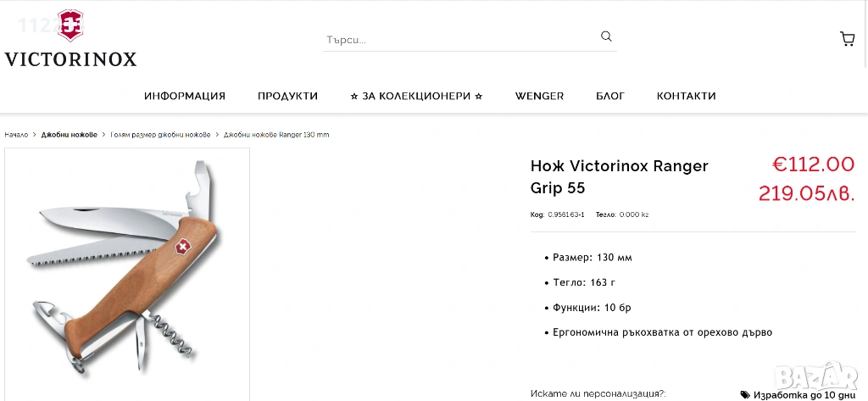868x401 pixels.
Task: Go to Начало breadcrumb link
Action: pyautogui.click(x=16, y=135)
